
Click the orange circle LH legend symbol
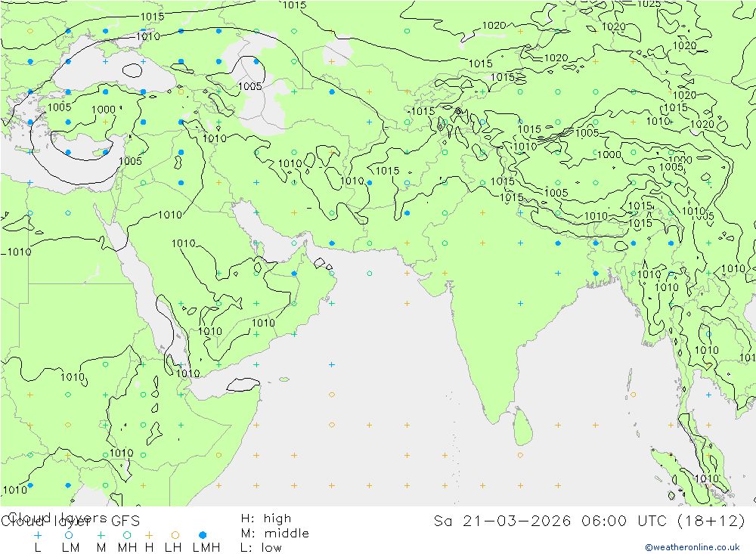[x=175, y=535]
